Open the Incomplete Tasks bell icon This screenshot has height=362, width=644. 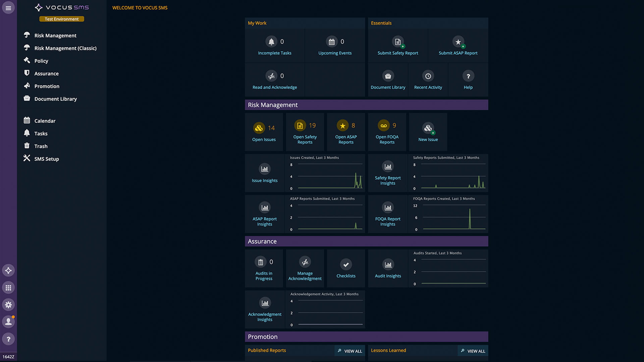tap(271, 42)
